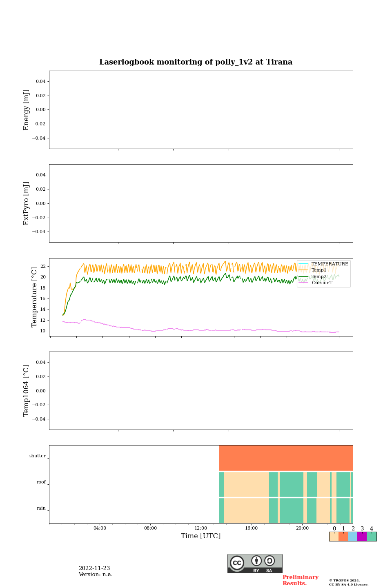Click the Energy [mJ] axis label
This screenshot has width=392, height=588.
point(26,110)
